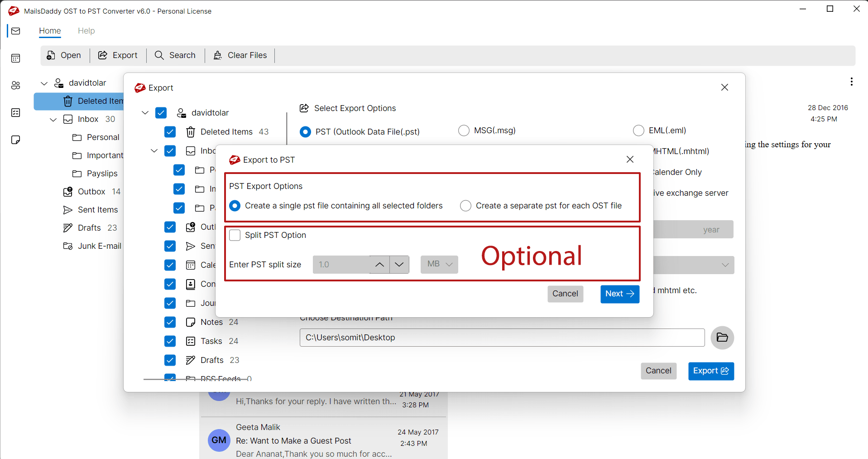This screenshot has width=868, height=459.
Task: Click the Tasks icon in Export tree
Action: 191,341
